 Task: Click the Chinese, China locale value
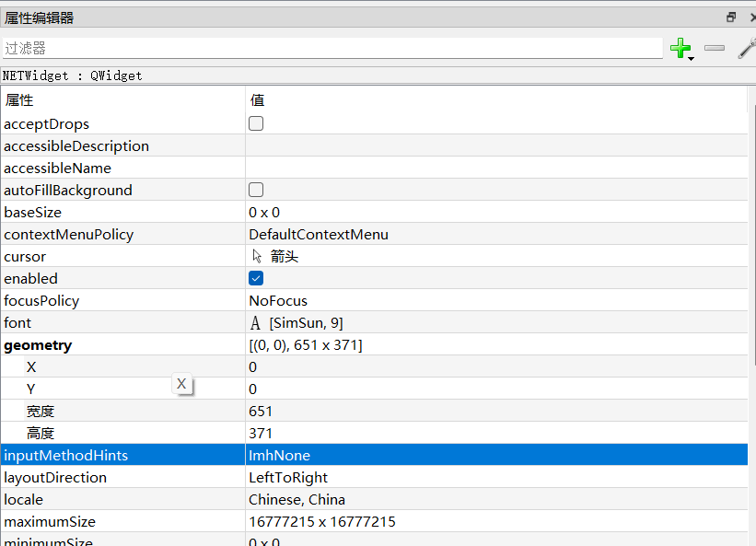click(297, 500)
